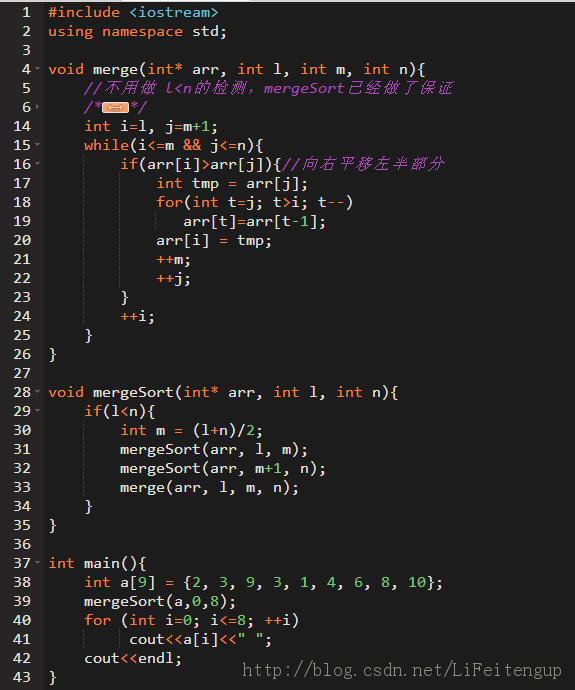Click the 'merge' function name on line 4
The width and height of the screenshot is (575, 690).
point(116,70)
